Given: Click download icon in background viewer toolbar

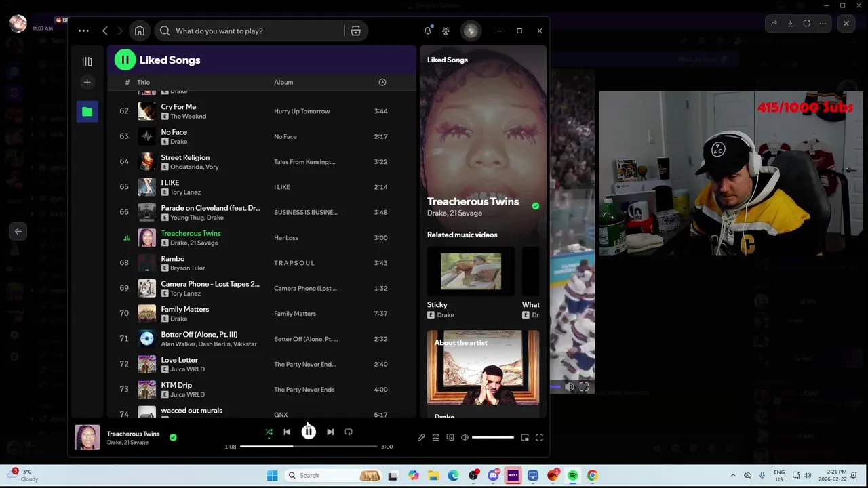Looking at the screenshot, I should tap(790, 23).
